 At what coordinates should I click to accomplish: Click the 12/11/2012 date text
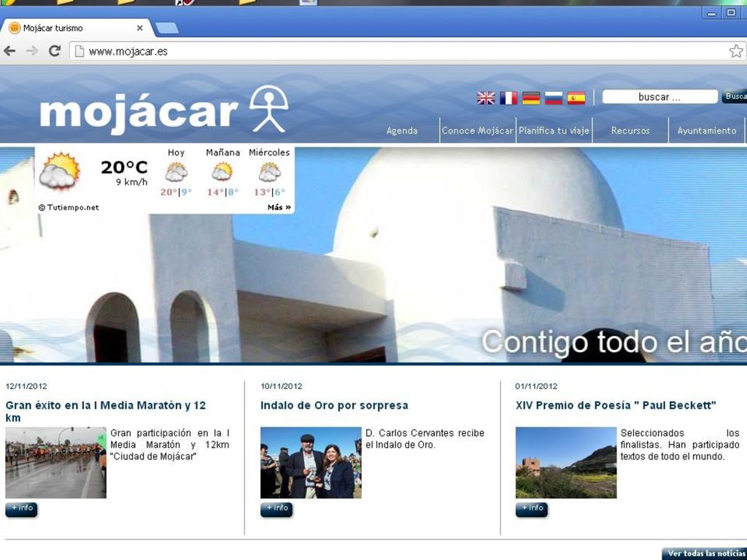[x=26, y=386]
